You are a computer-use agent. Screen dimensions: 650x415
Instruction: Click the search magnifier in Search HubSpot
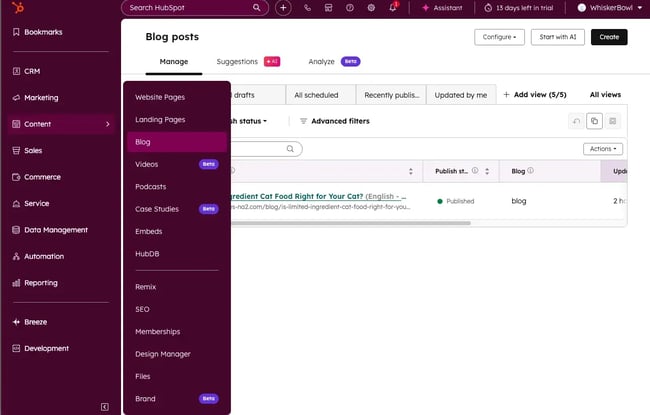click(x=257, y=7)
